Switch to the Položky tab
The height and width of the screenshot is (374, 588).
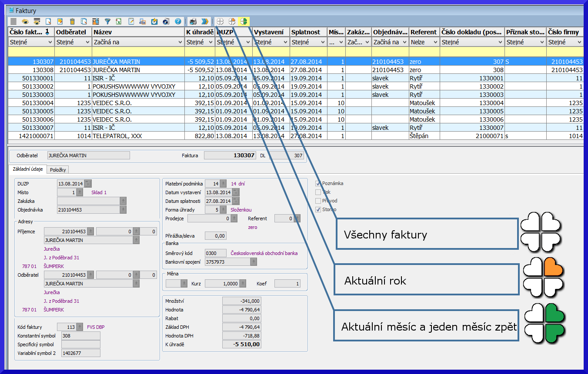(x=58, y=170)
